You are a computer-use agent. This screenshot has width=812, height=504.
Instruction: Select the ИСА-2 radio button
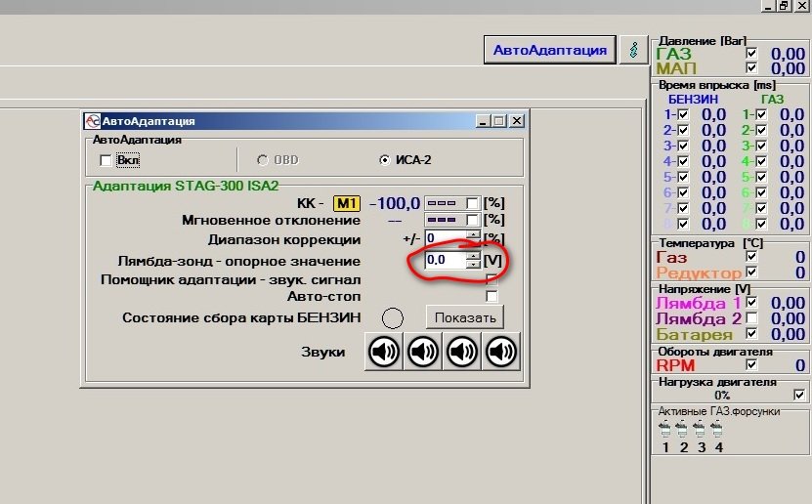[384, 160]
